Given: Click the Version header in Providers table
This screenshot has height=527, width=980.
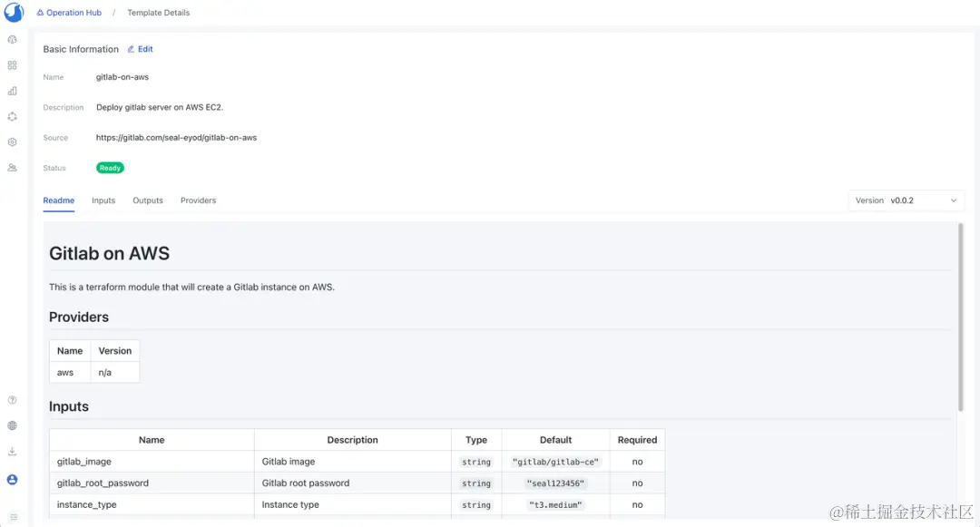Looking at the screenshot, I should point(115,351).
